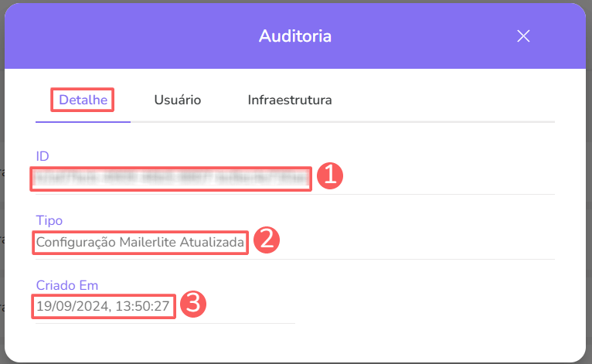Image resolution: width=592 pixels, height=364 pixels.
Task: Click the word Atualizada in the Tipo value
Action: [213, 243]
